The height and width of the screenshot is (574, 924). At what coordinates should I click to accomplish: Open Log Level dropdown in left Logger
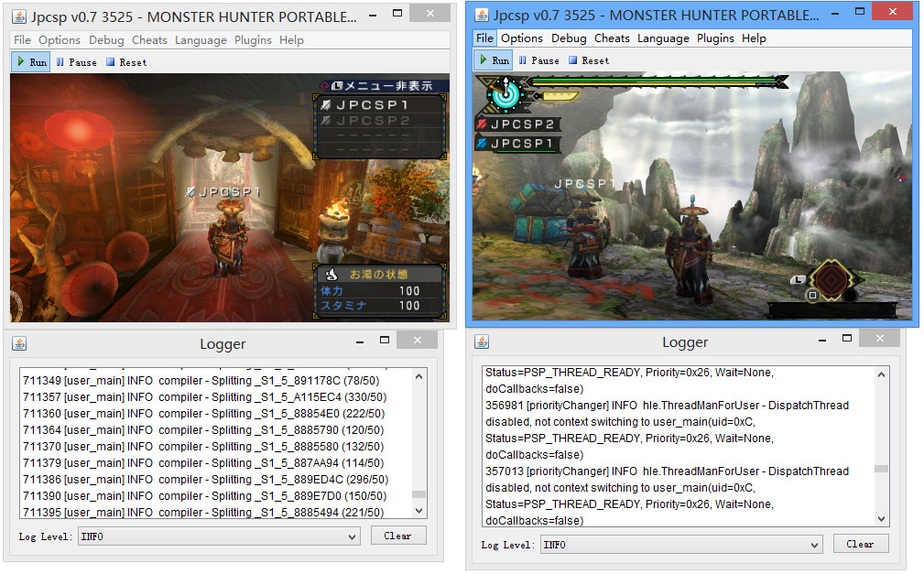tap(218, 536)
